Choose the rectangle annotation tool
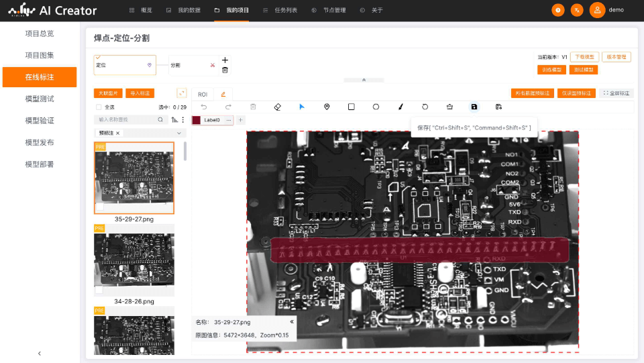 (x=351, y=107)
